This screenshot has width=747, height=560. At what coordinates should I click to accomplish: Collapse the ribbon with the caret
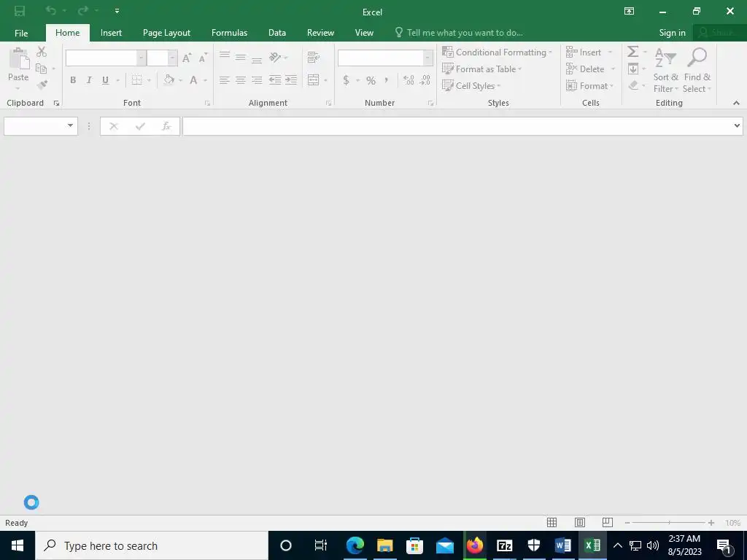(x=736, y=103)
